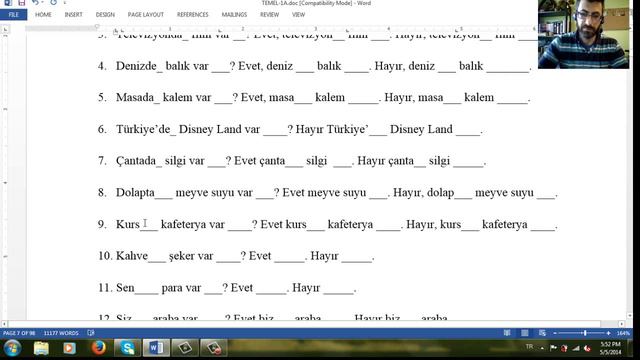Click the horizontal scrollbar left arrow
This screenshot has height=360, width=640.
pos(4,324)
